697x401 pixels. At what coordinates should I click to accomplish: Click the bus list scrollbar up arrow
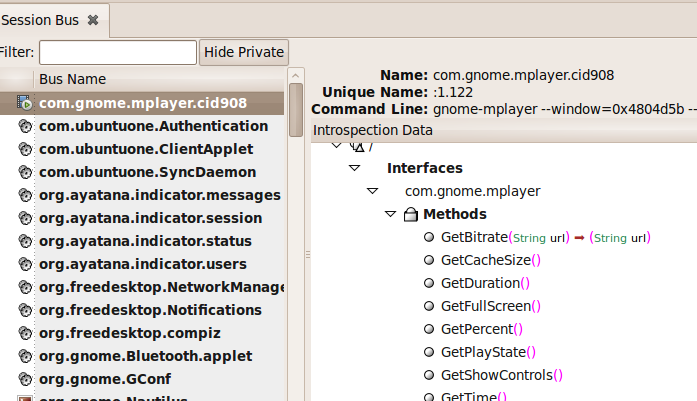(x=296, y=76)
